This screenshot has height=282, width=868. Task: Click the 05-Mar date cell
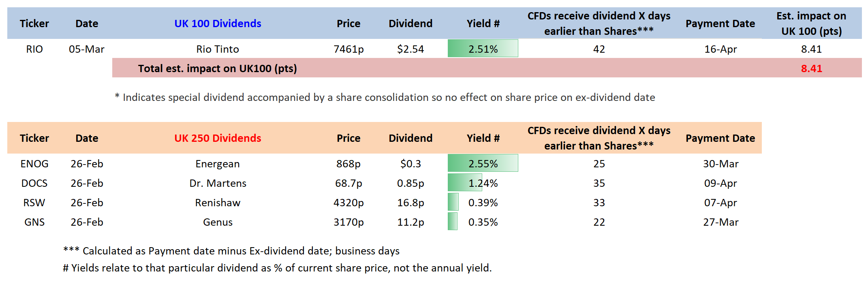pyautogui.click(x=87, y=49)
